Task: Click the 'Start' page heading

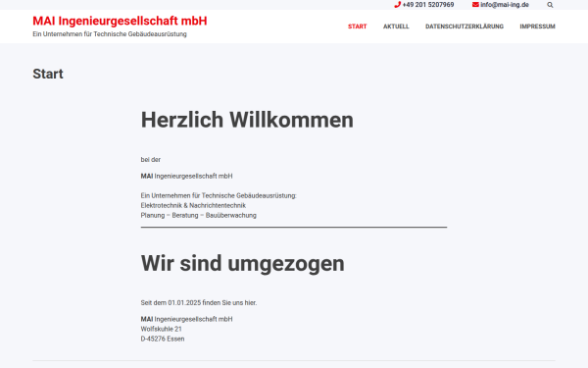Action: [48, 74]
